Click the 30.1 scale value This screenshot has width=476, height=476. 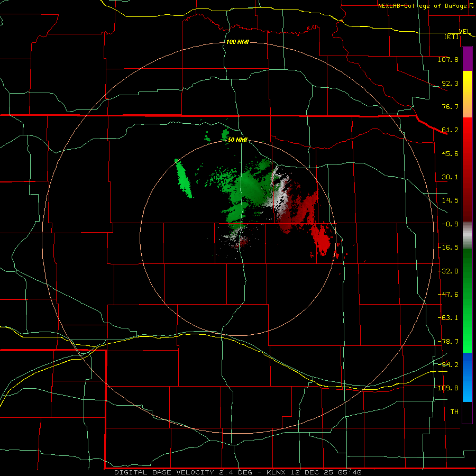pyautogui.click(x=450, y=177)
